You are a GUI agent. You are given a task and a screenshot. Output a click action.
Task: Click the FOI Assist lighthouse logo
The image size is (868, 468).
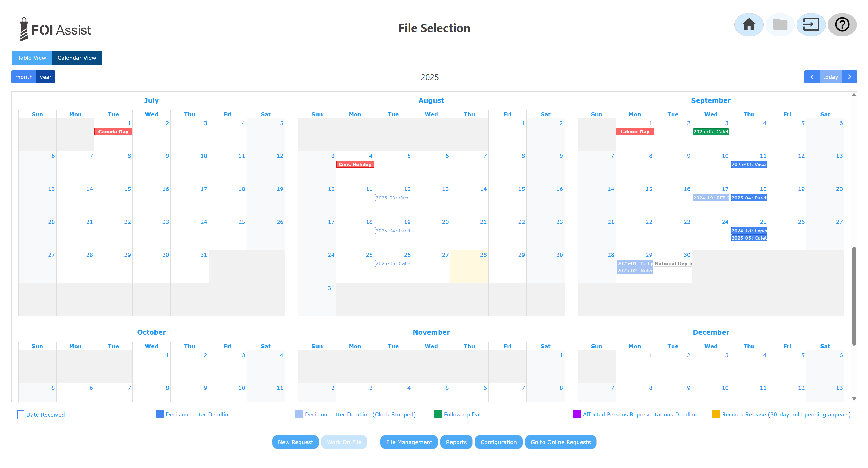click(24, 29)
